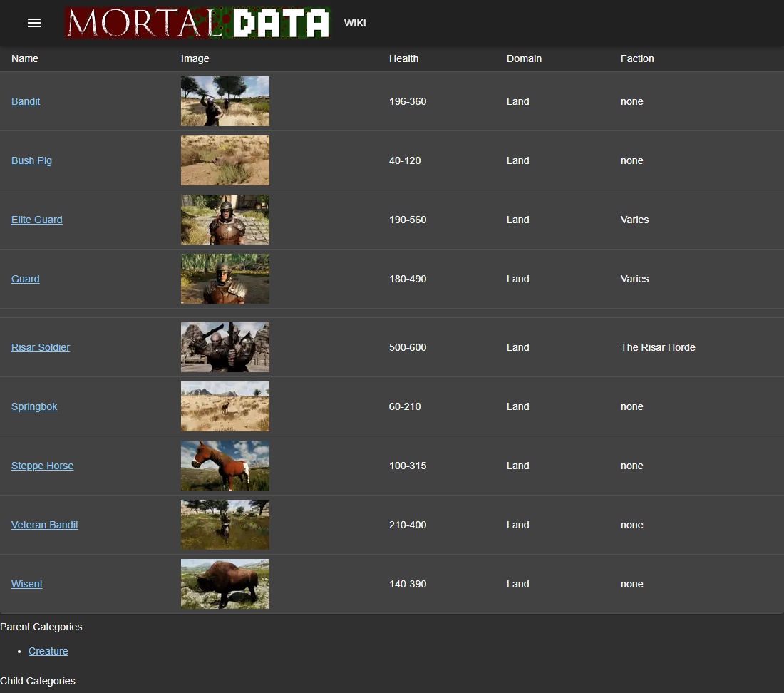This screenshot has height=693, width=784.
Task: Go to the Elite Guard page
Action: (37, 220)
